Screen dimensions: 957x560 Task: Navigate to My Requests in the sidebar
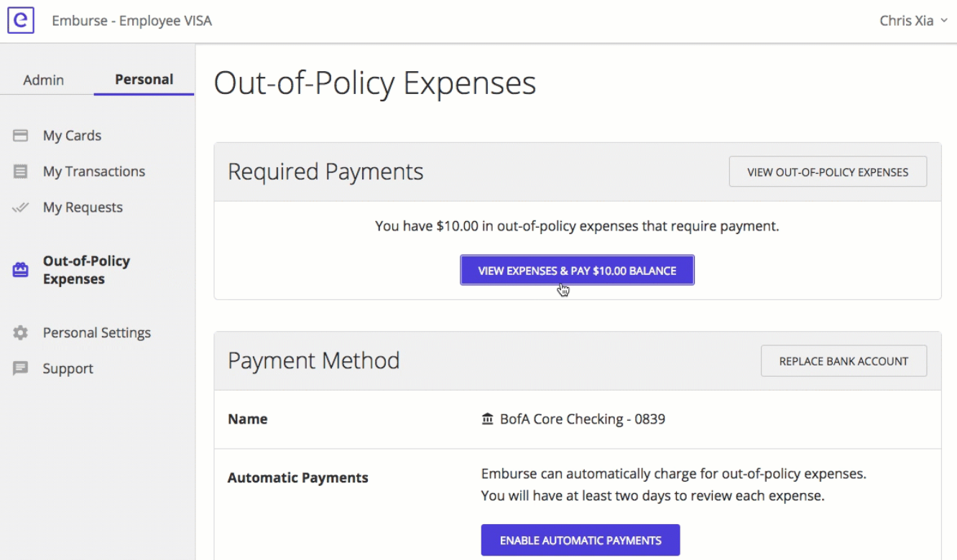83,207
